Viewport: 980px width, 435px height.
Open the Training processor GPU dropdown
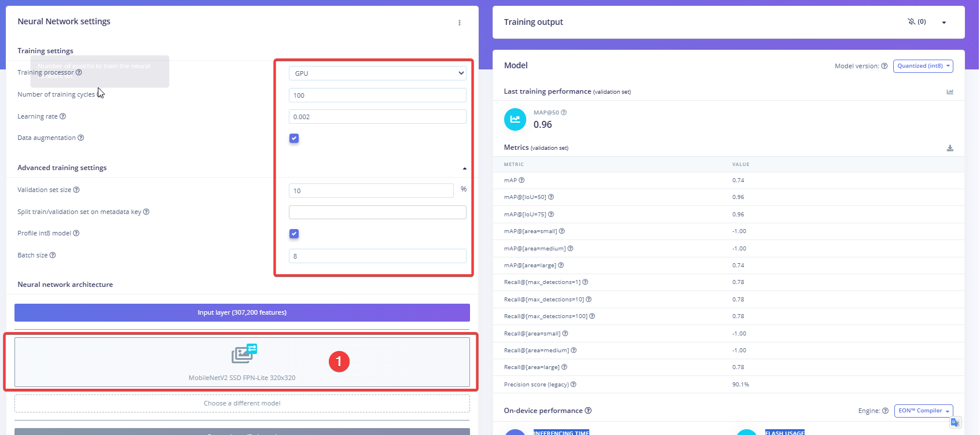point(377,73)
